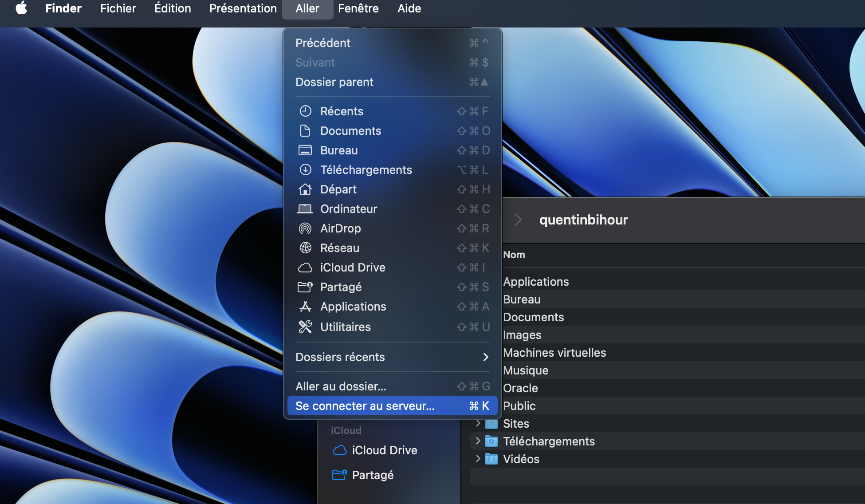This screenshot has height=504, width=865.
Task: Choose Se connecter au serveur…
Action: click(x=392, y=406)
